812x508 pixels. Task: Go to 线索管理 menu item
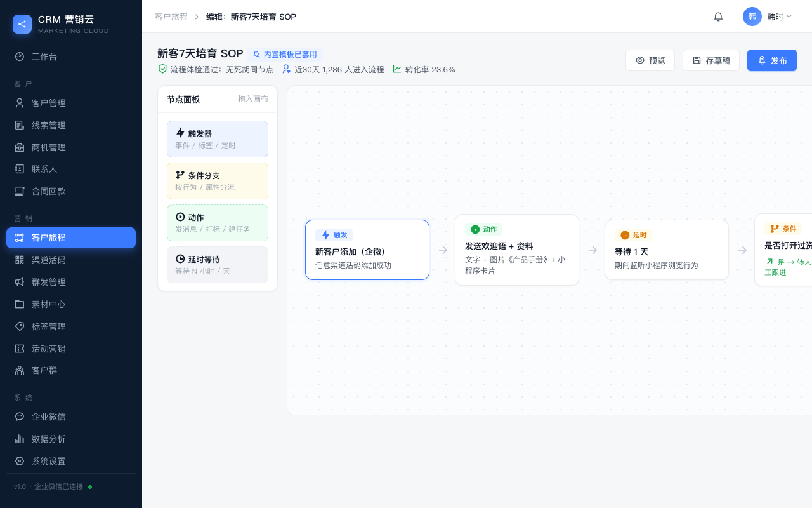tap(71, 125)
